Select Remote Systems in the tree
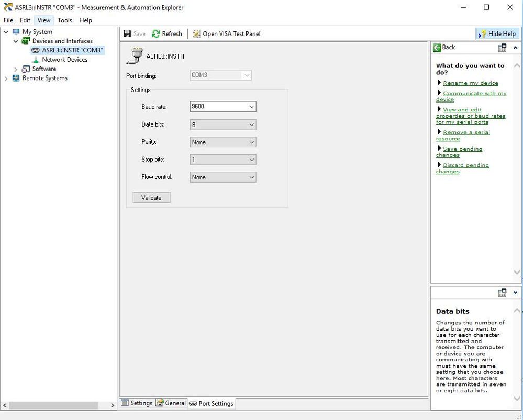Viewport: 523px width, 420px height. (x=44, y=78)
